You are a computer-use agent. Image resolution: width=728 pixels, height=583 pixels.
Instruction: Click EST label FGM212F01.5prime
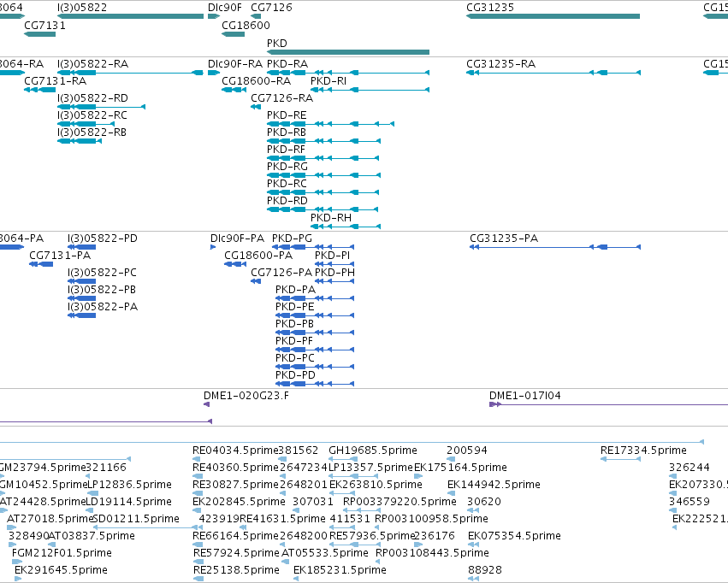62,553
